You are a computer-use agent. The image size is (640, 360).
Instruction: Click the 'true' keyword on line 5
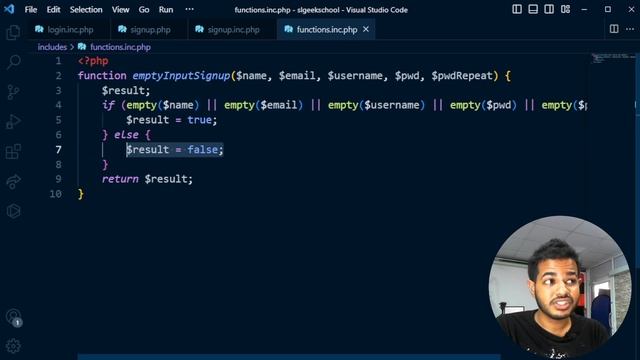(x=200, y=120)
